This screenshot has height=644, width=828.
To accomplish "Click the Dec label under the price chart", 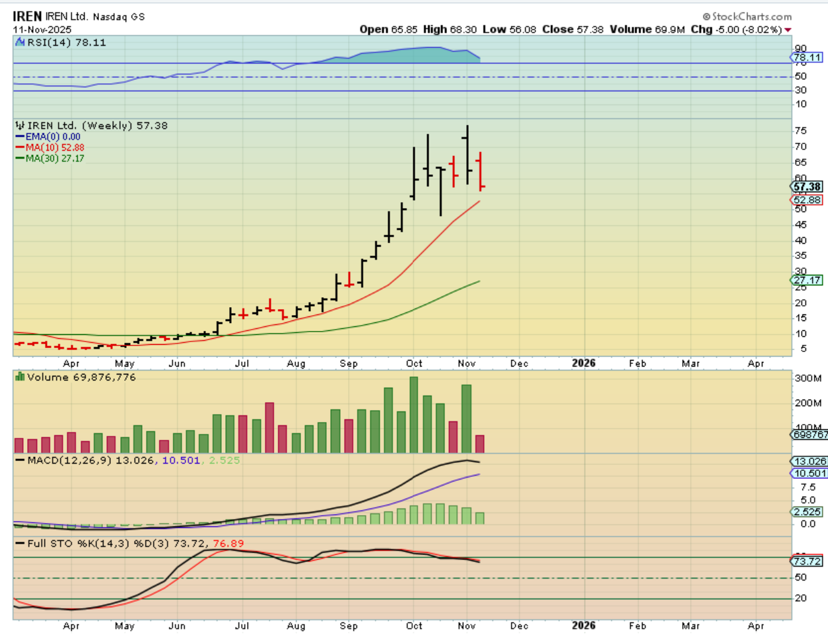I will pos(520,364).
